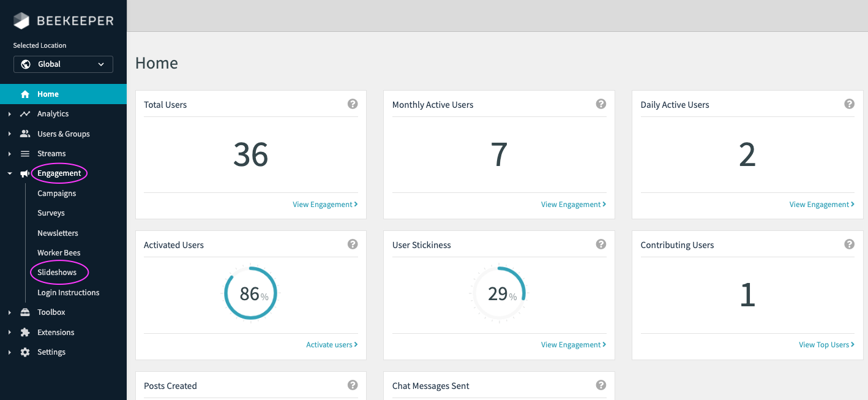This screenshot has height=400, width=868.
Task: Expand the Analytics menu section
Action: tap(10, 114)
